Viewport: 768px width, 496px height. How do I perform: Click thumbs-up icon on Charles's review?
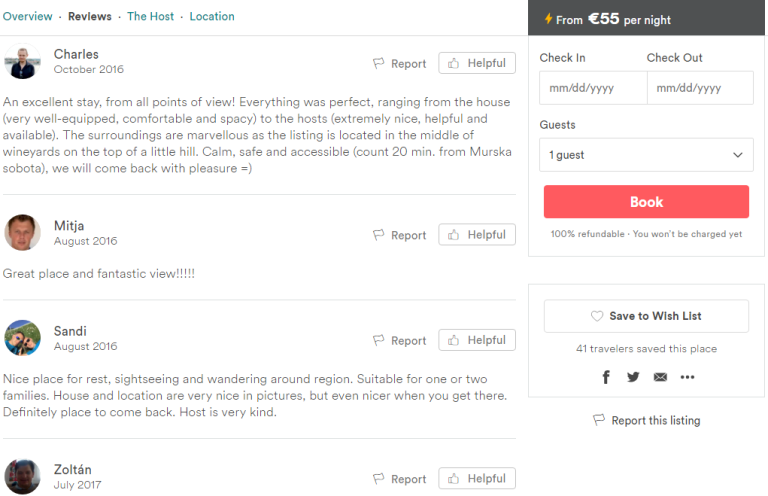[454, 63]
